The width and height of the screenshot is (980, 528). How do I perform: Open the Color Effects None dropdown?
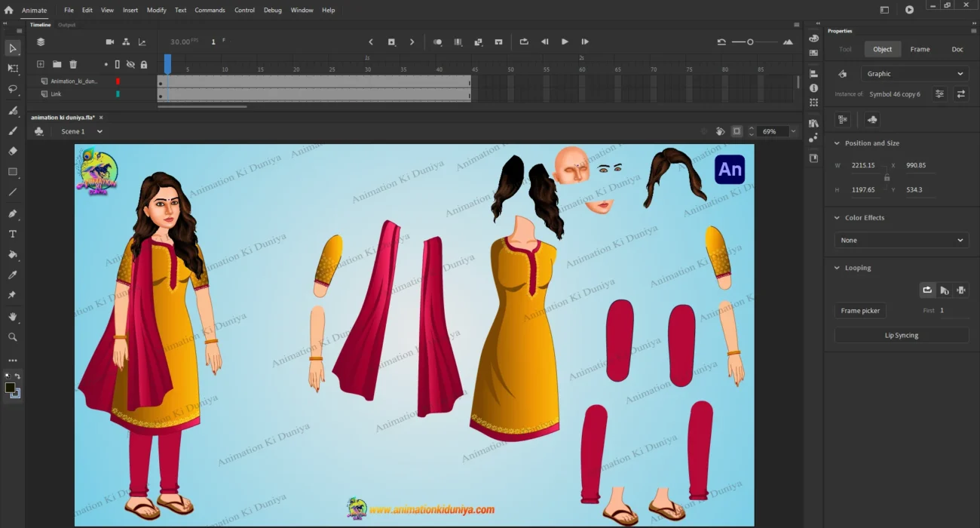tap(901, 241)
